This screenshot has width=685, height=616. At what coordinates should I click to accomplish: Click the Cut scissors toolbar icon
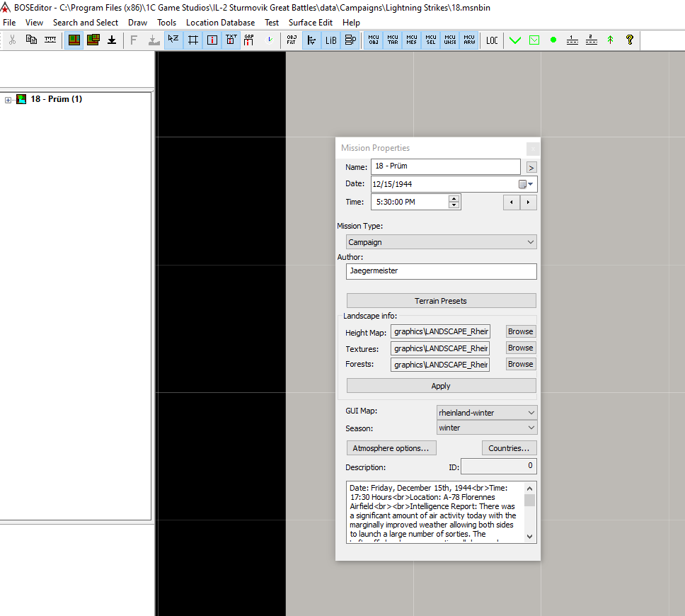tap(12, 40)
